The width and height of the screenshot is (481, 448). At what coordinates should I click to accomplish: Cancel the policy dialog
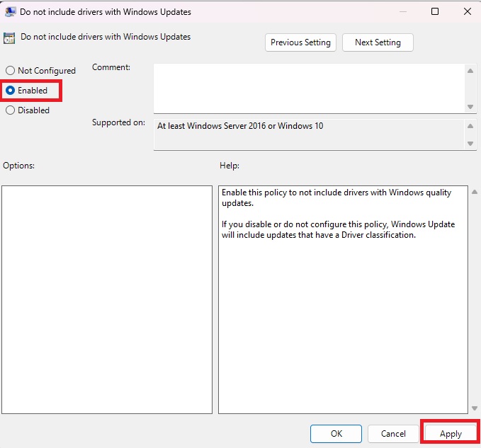pos(393,434)
